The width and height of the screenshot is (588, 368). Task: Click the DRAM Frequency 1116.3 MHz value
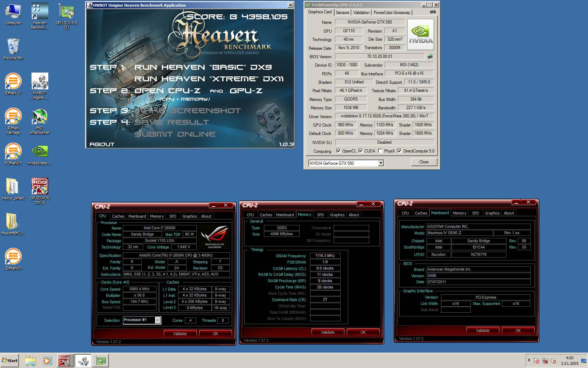coord(325,256)
